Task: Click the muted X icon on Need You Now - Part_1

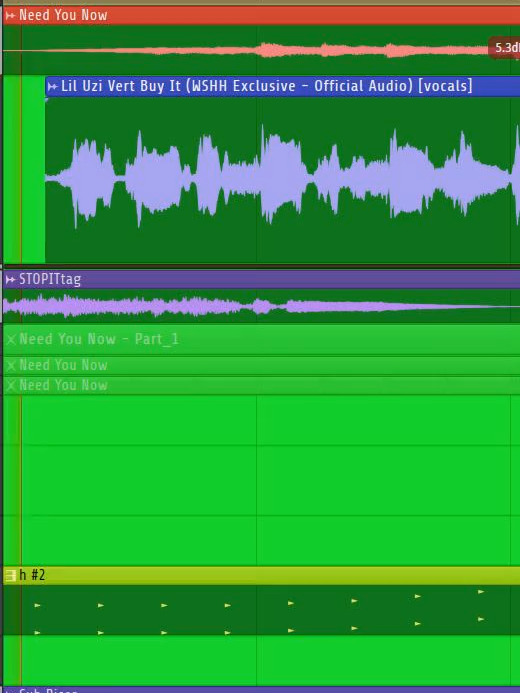Action: [x=11, y=339]
